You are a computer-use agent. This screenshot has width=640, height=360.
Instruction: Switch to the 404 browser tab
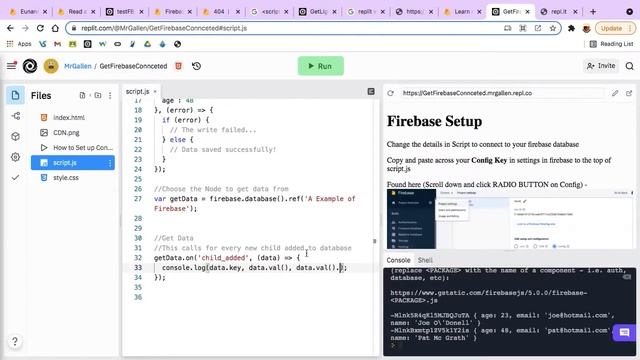pos(221,12)
